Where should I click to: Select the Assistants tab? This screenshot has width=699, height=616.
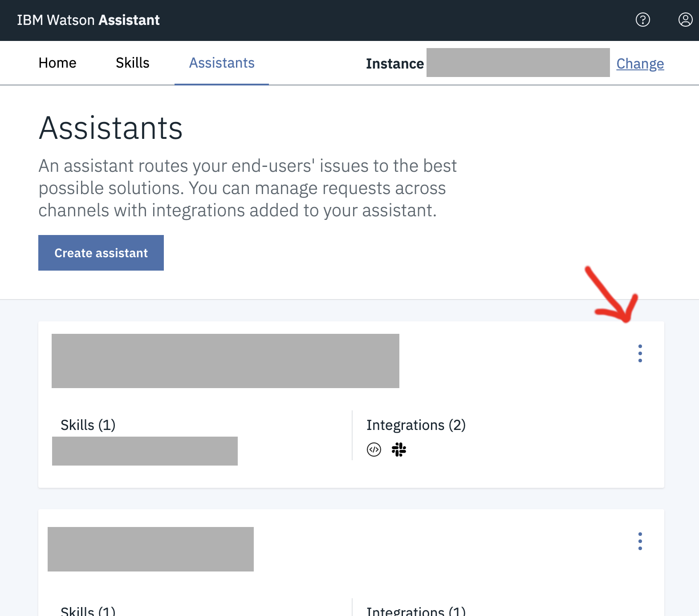pyautogui.click(x=222, y=63)
